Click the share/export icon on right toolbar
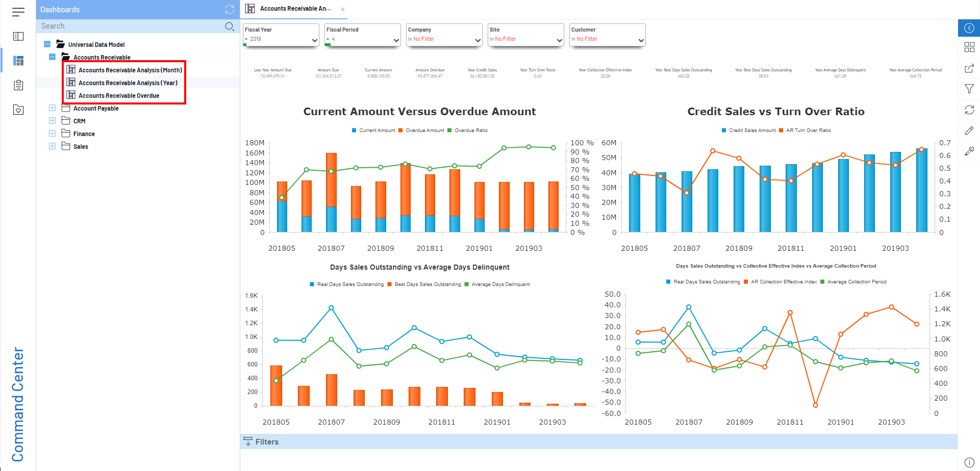This screenshot has width=980, height=471. [x=969, y=68]
